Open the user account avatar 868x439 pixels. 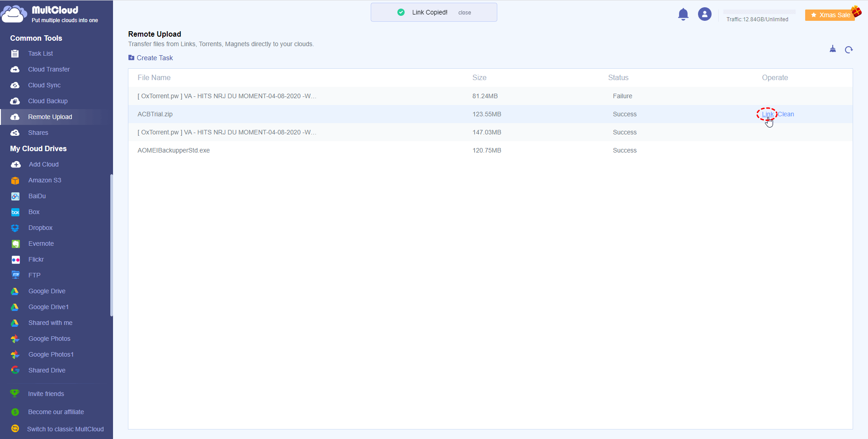click(x=704, y=14)
